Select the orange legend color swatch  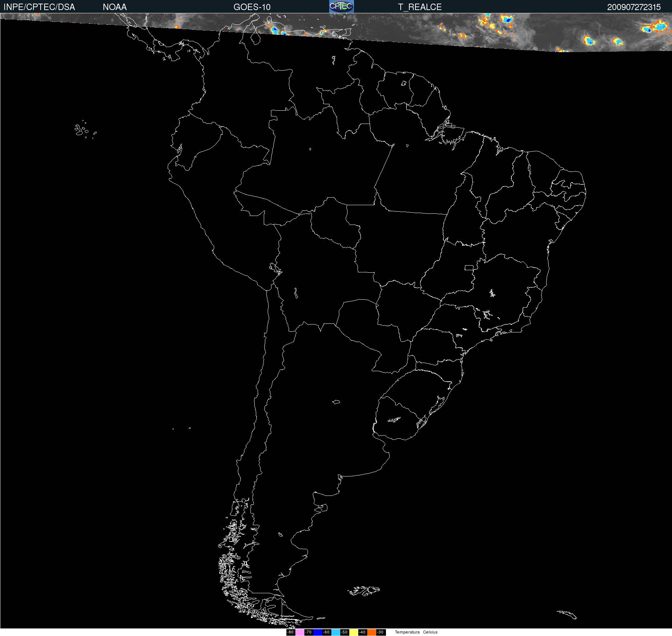tap(372, 632)
